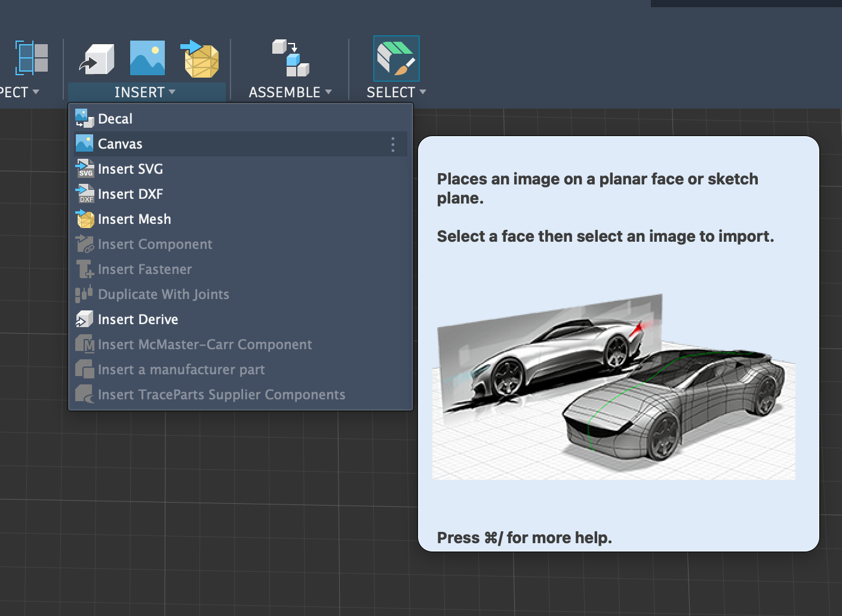842x616 pixels.
Task: Open the SELECT dropdown menu
Action: click(396, 93)
